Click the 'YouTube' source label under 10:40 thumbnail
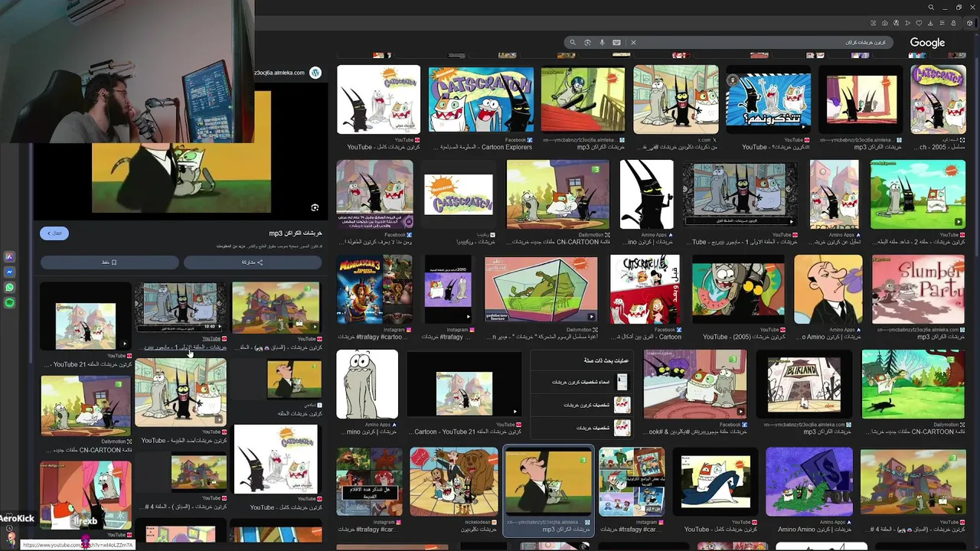Viewport: 980px width, 551px height. tap(211, 339)
